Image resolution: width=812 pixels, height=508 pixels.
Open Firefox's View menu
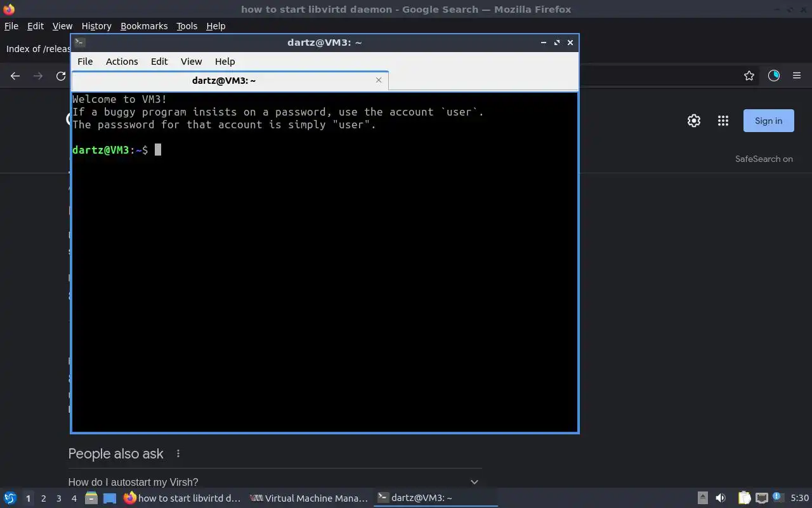pyautogui.click(x=62, y=26)
